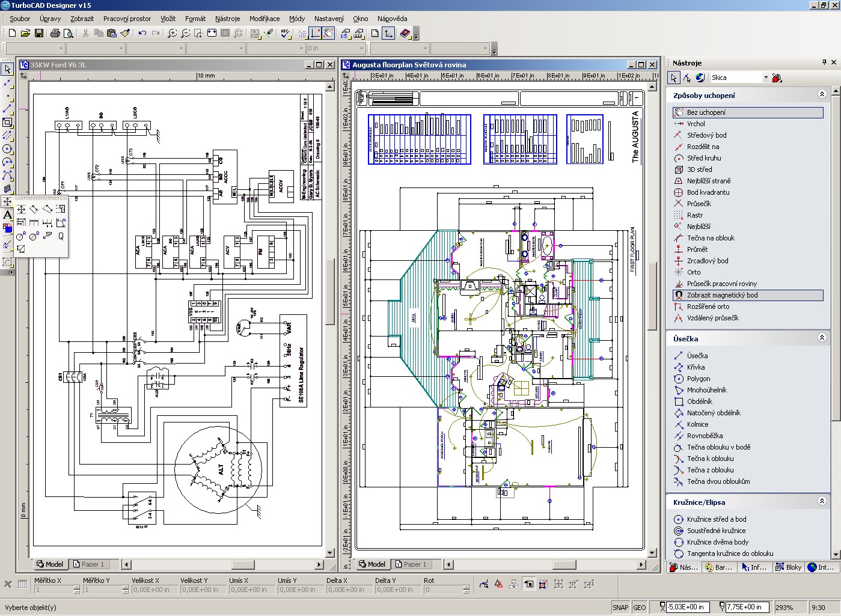Click the Open file folder icon

click(x=26, y=33)
